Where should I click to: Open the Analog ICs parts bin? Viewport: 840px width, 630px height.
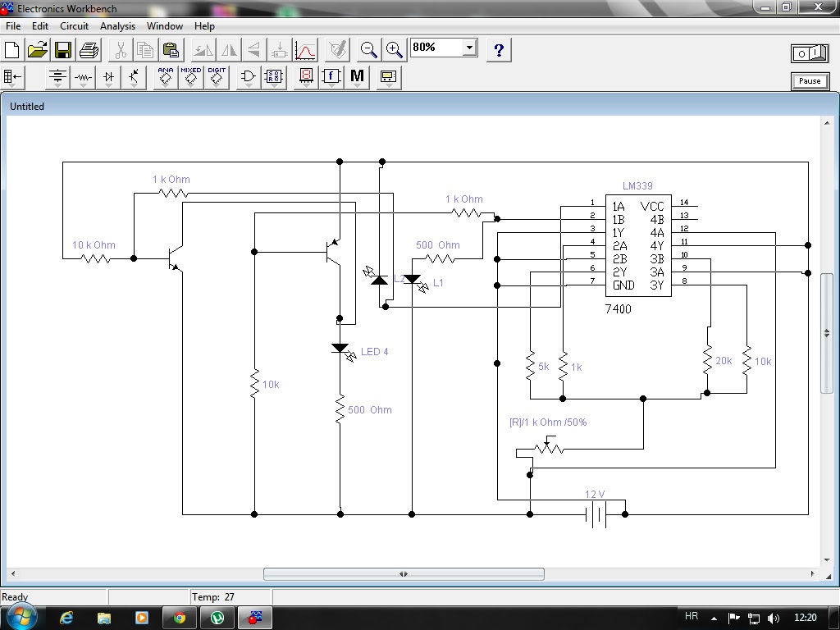(166, 78)
